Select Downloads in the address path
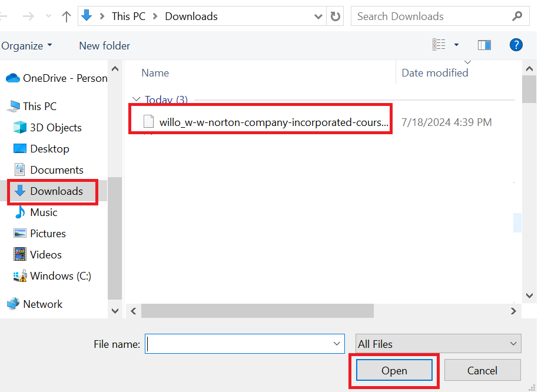538x392 pixels. [191, 16]
